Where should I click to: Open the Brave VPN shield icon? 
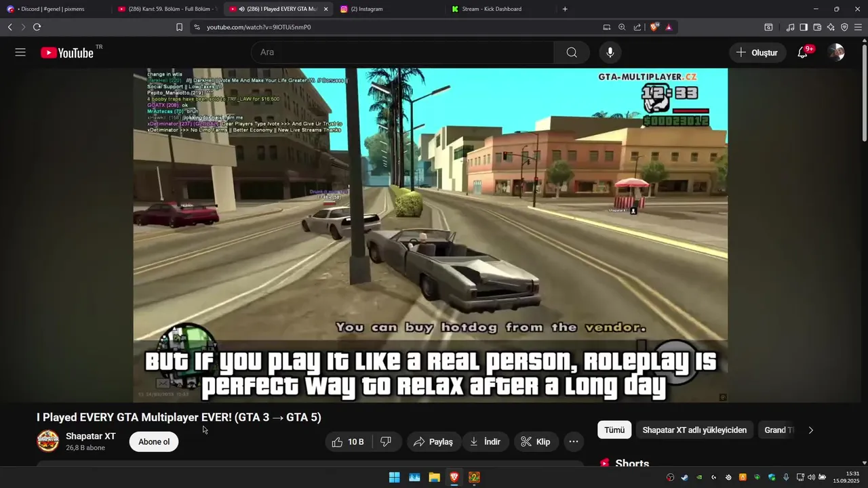tap(844, 27)
